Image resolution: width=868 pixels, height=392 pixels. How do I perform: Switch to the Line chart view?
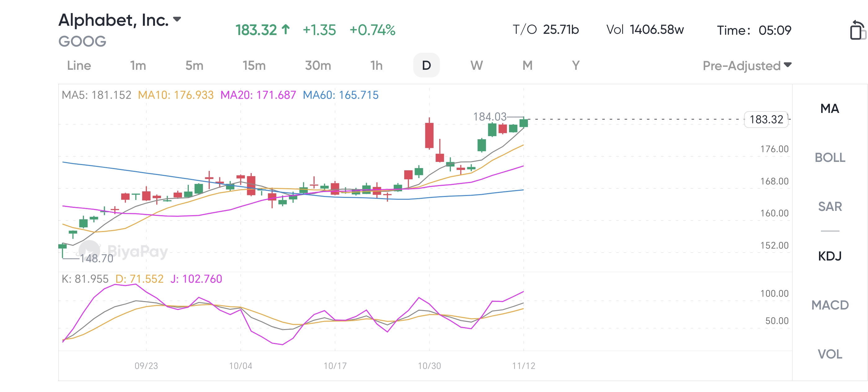[x=79, y=65]
